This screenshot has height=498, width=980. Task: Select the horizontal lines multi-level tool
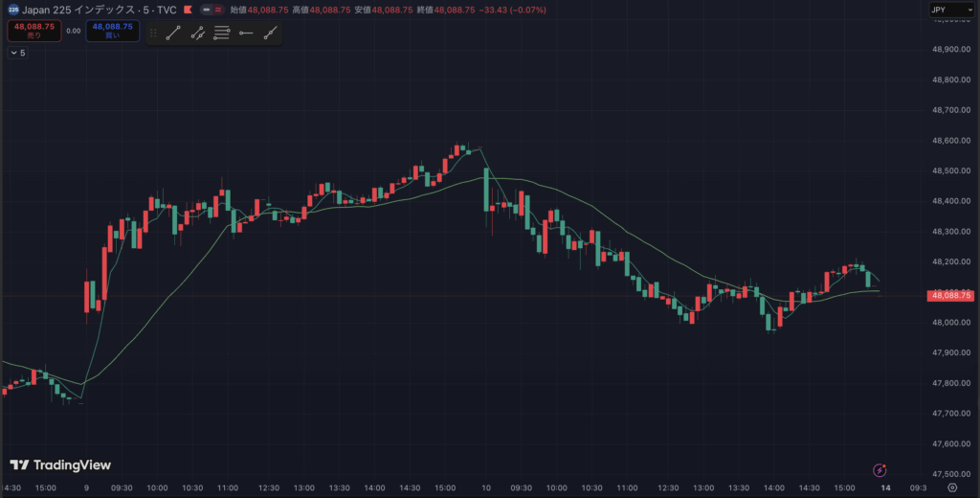(x=222, y=33)
